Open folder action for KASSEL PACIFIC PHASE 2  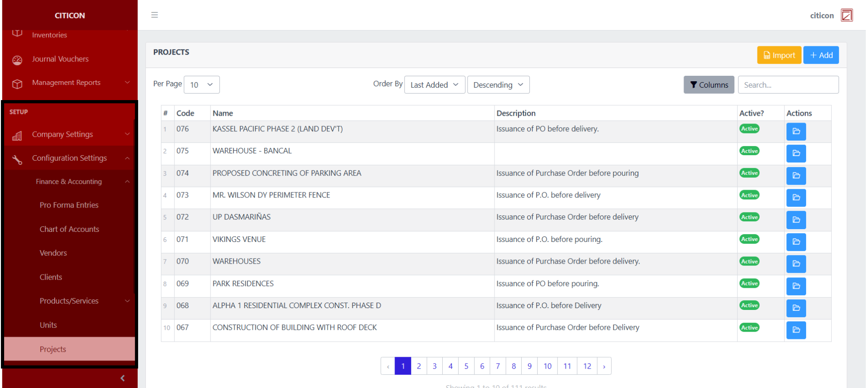pyautogui.click(x=796, y=132)
